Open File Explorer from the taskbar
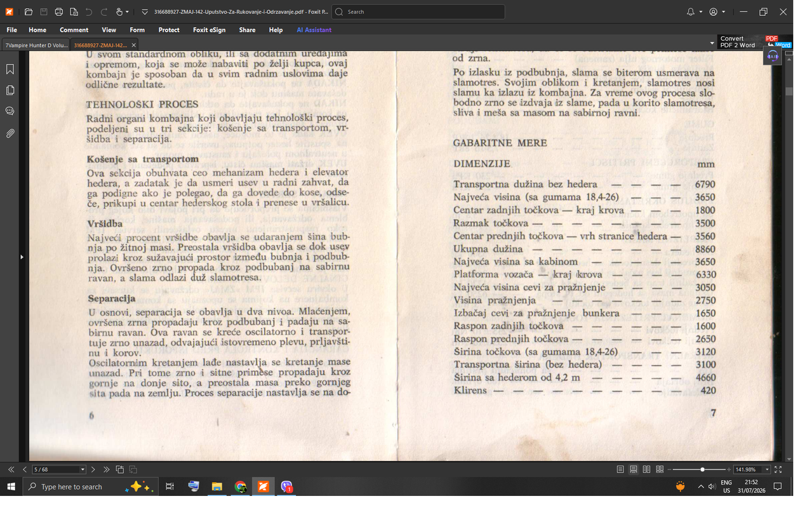The image size is (812, 529). tap(217, 486)
